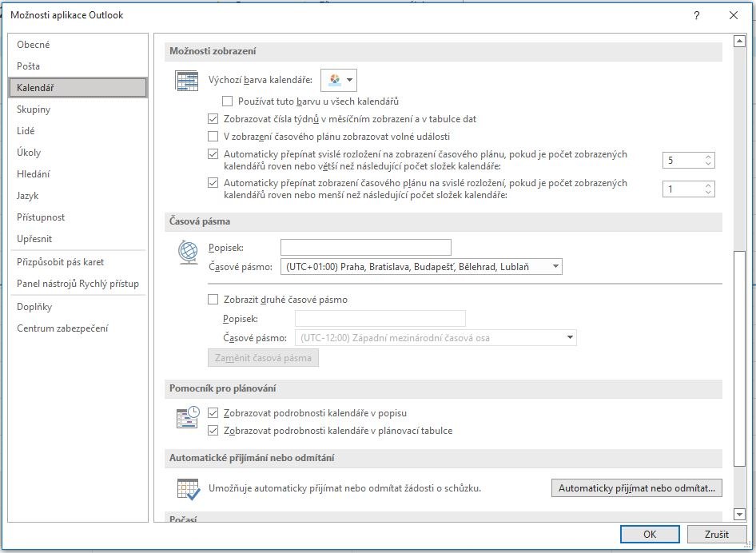Click the vertical scrollbar thumb
756x553 pixels.
point(739,359)
